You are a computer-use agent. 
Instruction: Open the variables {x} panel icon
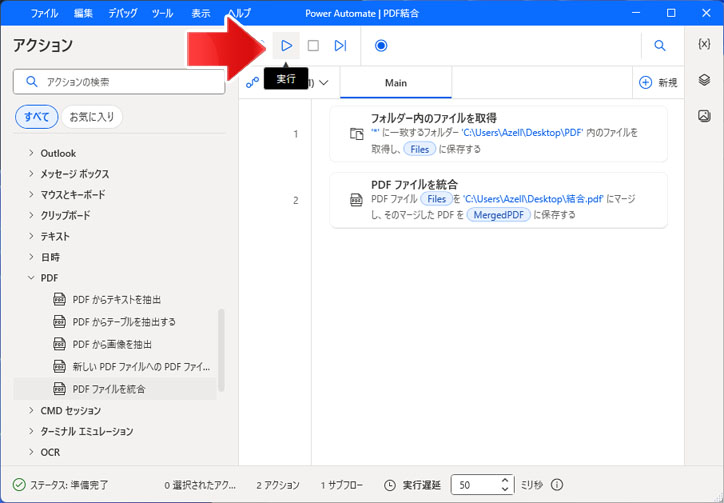click(704, 45)
